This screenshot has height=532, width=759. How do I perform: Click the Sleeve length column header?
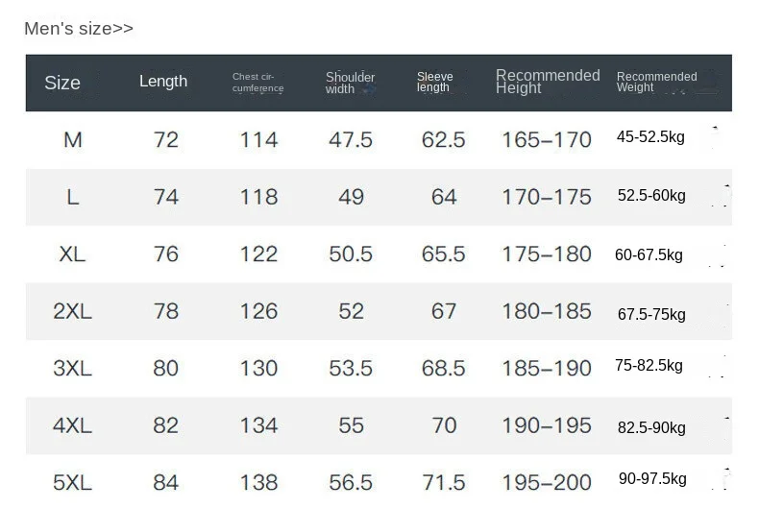pyautogui.click(x=434, y=82)
